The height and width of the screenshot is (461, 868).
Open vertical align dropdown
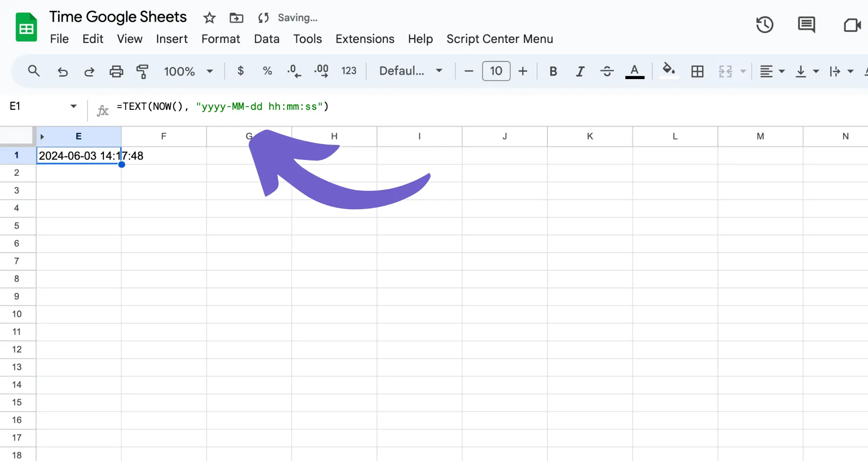click(807, 71)
